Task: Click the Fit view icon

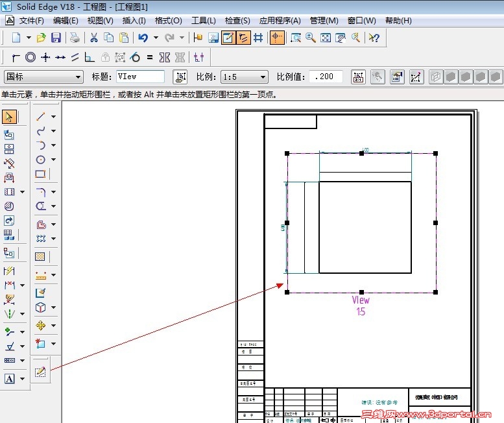Action: coord(325,38)
